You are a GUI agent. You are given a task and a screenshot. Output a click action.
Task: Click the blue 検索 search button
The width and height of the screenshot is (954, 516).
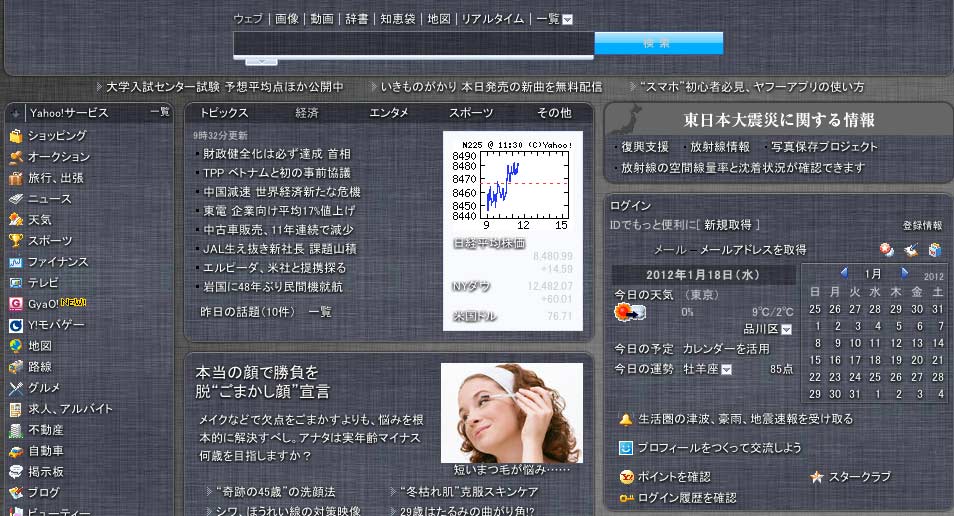point(658,43)
